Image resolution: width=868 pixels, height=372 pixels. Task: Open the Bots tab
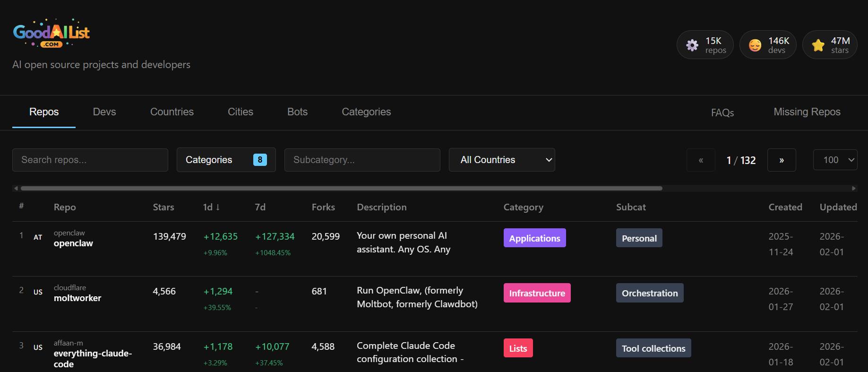click(297, 112)
